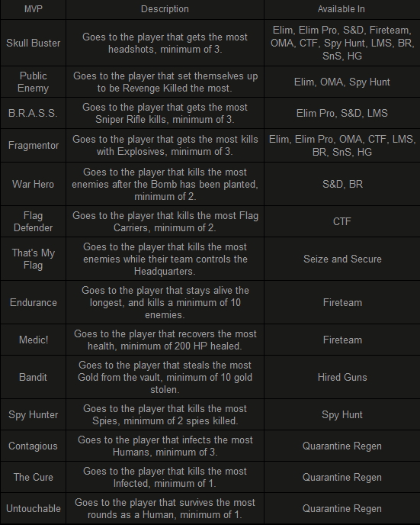Click the description about stealing Gold
The height and width of the screenshot is (525, 420).
coord(165,377)
